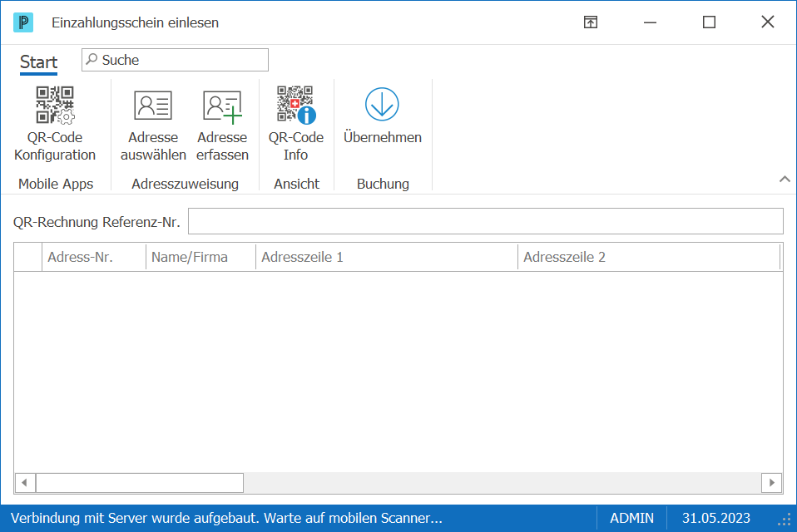The height and width of the screenshot is (532, 797).
Task: Click the window resize grip icon
Action: 785,520
